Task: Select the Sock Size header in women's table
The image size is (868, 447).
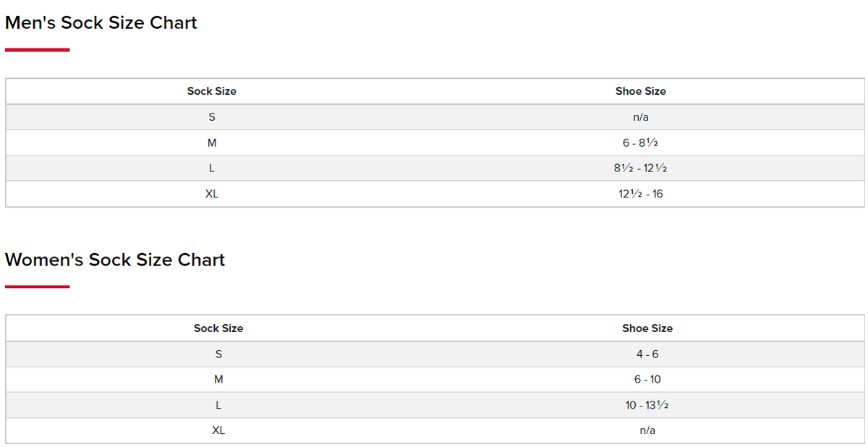Action: [218, 328]
